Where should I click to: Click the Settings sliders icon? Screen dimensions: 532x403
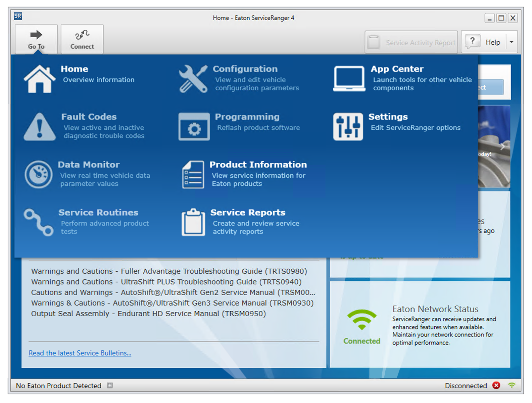point(348,127)
